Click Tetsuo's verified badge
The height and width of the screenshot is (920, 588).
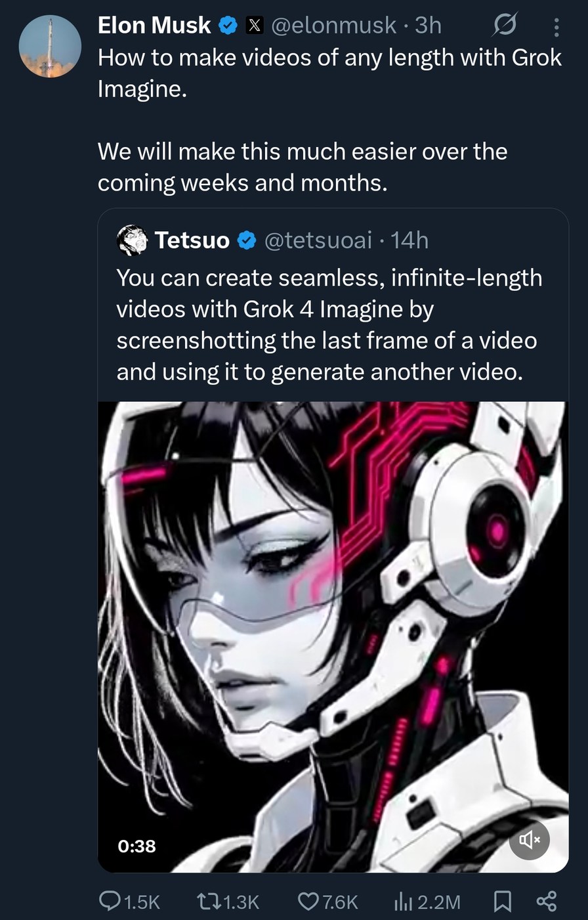246,240
